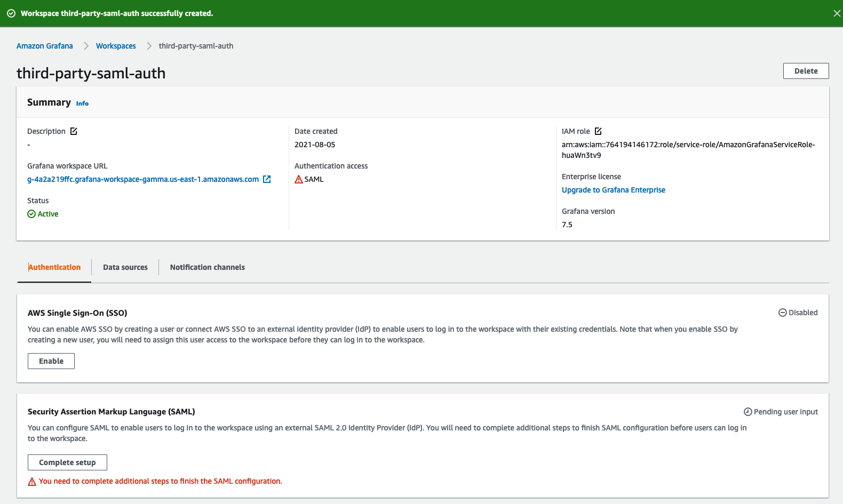Click SAML authentication access value

[x=314, y=179]
